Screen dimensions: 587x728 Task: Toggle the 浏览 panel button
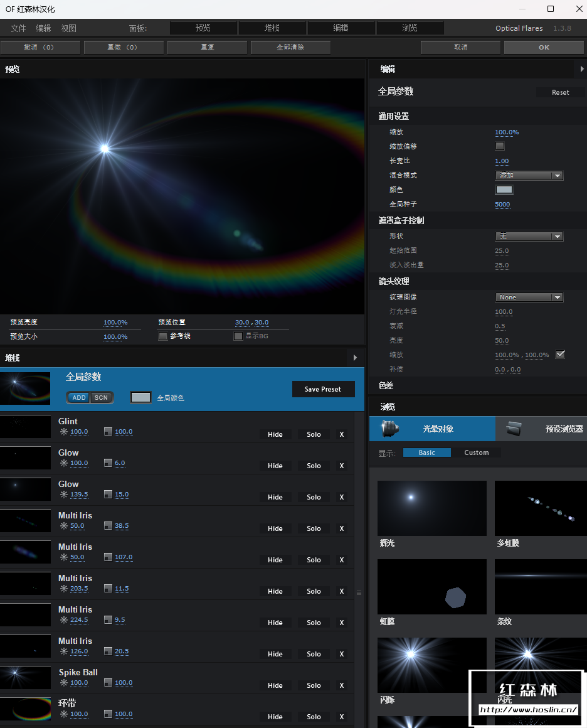pos(410,28)
